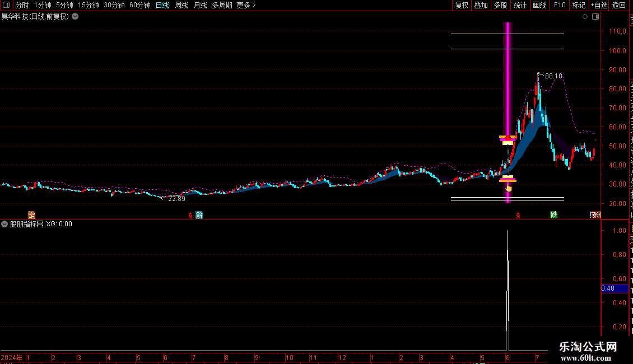Switch to the 周线 period tab
The image size is (633, 364).
[181, 5]
